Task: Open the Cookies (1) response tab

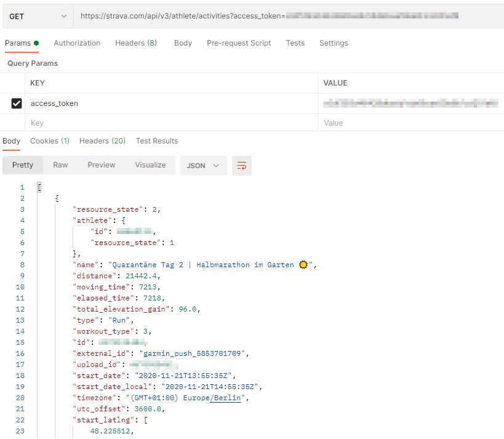Action: (50, 141)
